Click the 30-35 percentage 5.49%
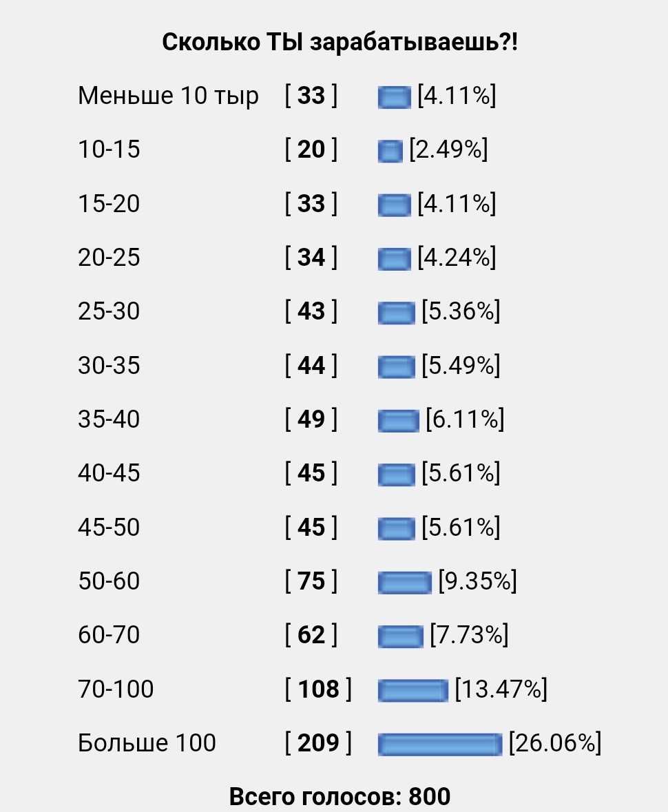 click(x=461, y=365)
